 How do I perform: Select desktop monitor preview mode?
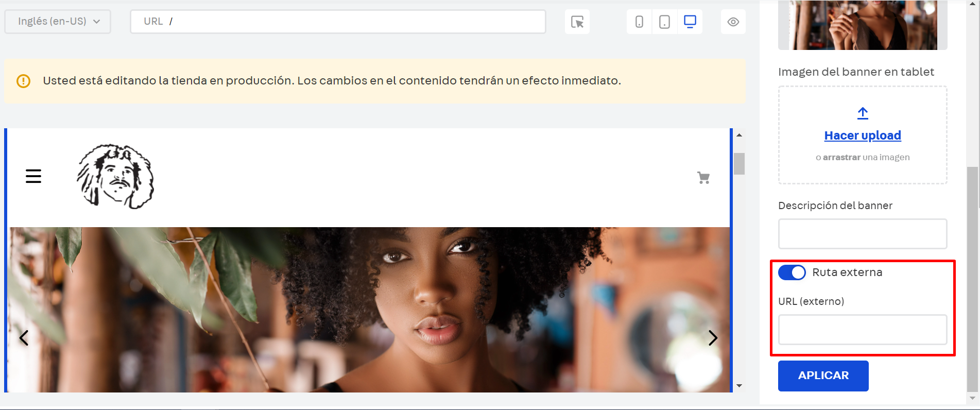pos(690,22)
